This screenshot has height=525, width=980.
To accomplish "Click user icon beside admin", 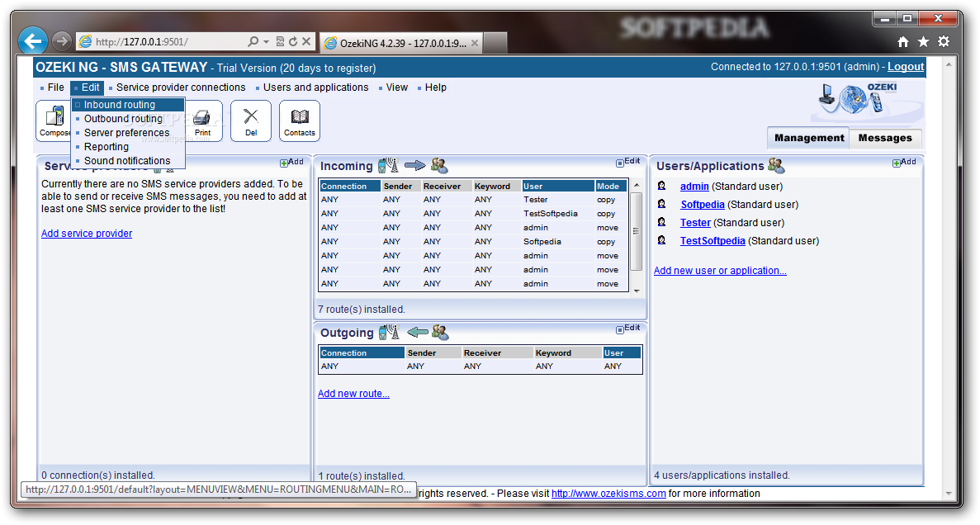I will click(662, 186).
